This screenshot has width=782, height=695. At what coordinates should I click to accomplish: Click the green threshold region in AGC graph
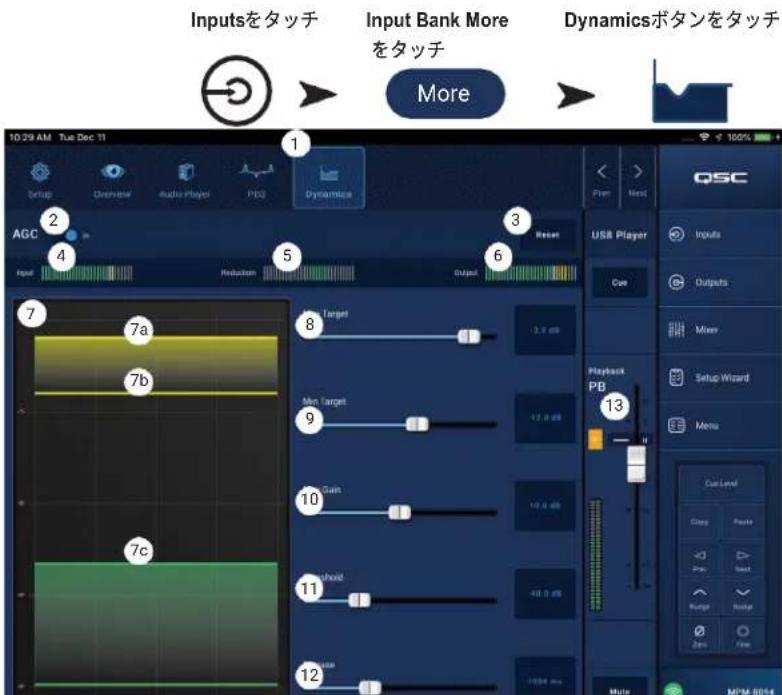point(156,623)
